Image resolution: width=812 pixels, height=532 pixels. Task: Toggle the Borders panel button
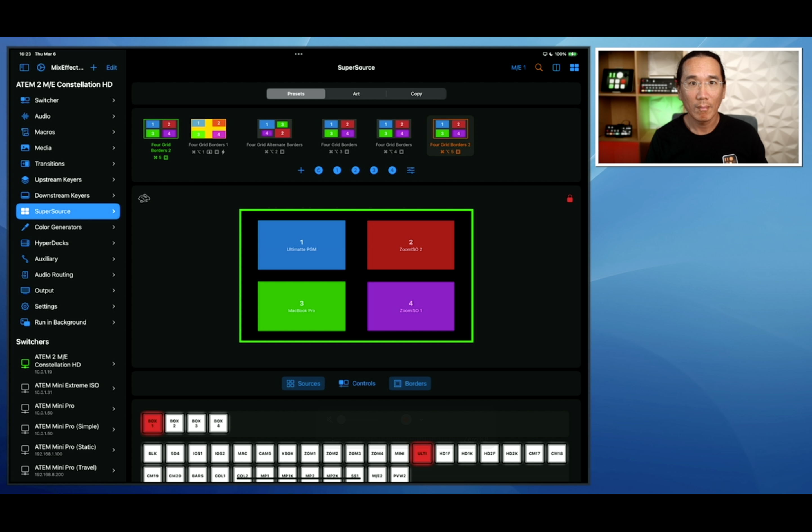coord(410,383)
